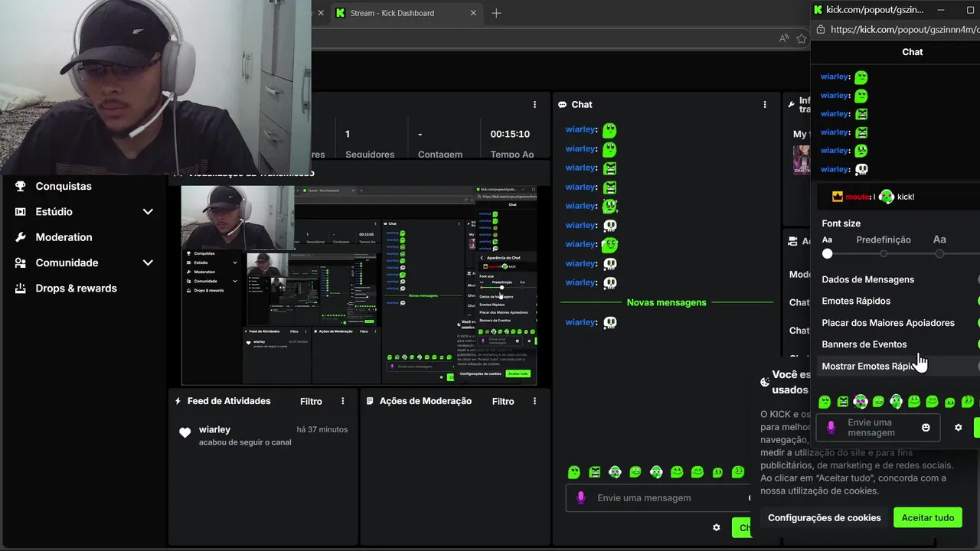The image size is (980, 551).
Task: Send the first green blob emote in dashboard chat
Action: point(574,472)
